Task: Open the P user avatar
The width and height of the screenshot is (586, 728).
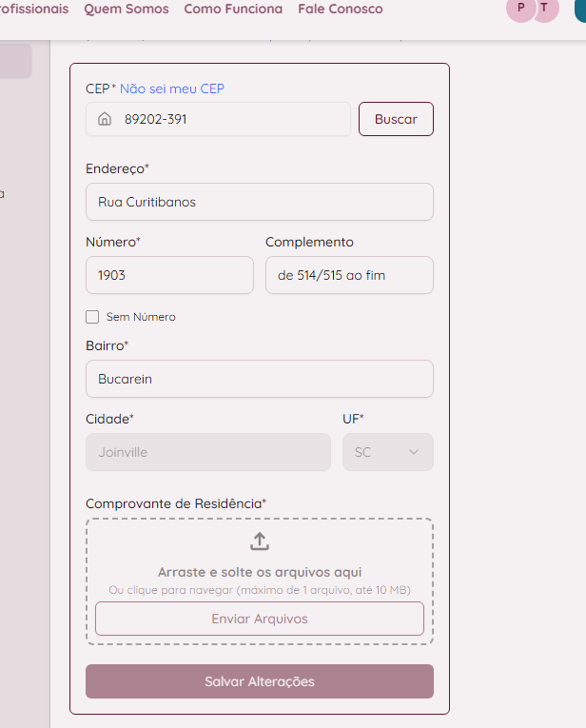Action: 520,9
